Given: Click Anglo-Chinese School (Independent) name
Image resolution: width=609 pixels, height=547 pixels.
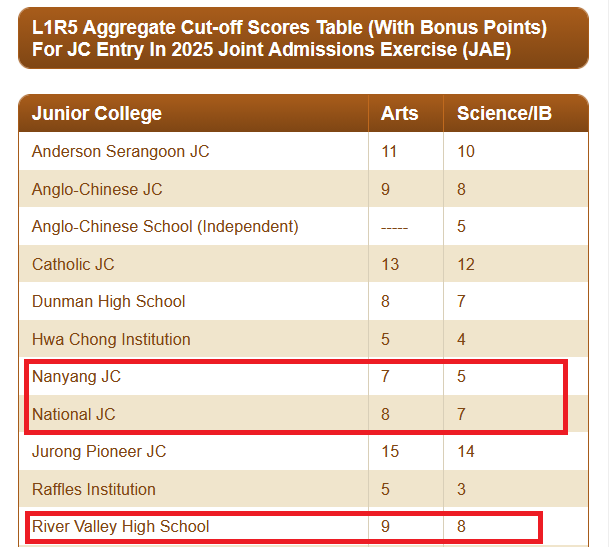Looking at the screenshot, I should click(x=165, y=227).
